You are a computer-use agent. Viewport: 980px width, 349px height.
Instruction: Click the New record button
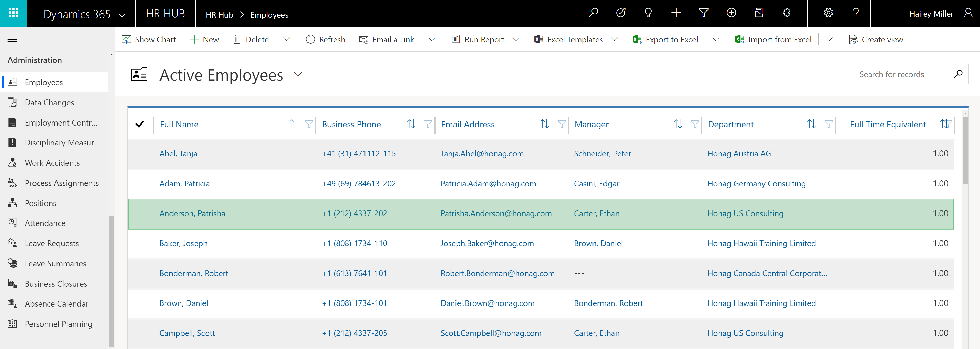pyautogui.click(x=204, y=40)
